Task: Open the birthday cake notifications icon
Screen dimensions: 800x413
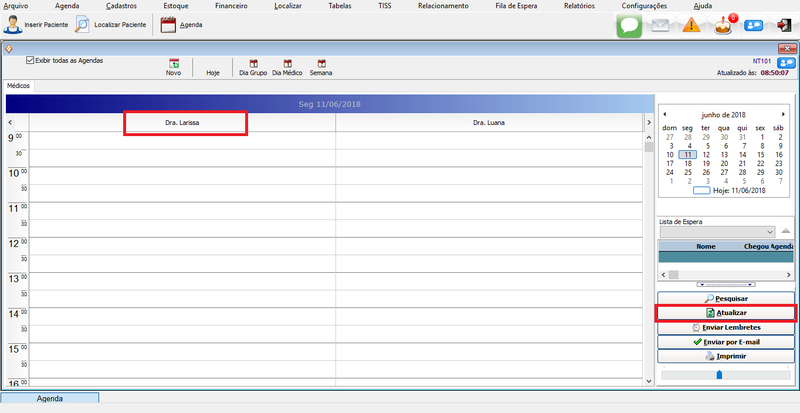Action: pyautogui.click(x=723, y=26)
